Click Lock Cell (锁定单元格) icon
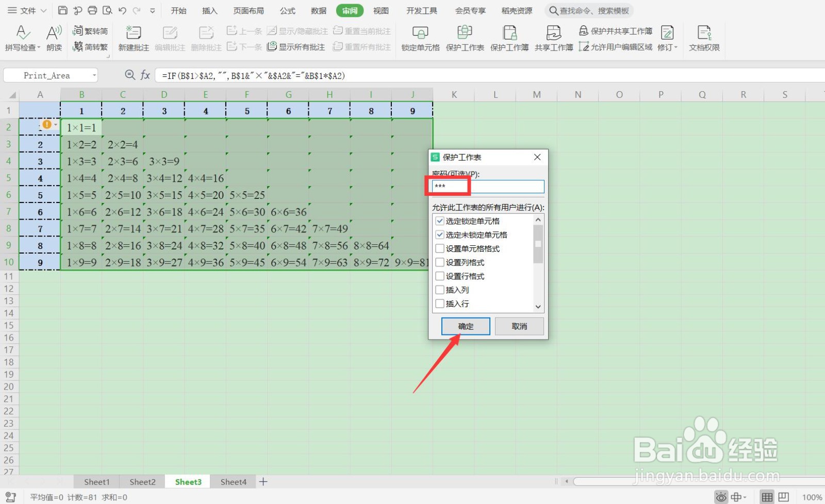The image size is (825, 504). coord(420,38)
